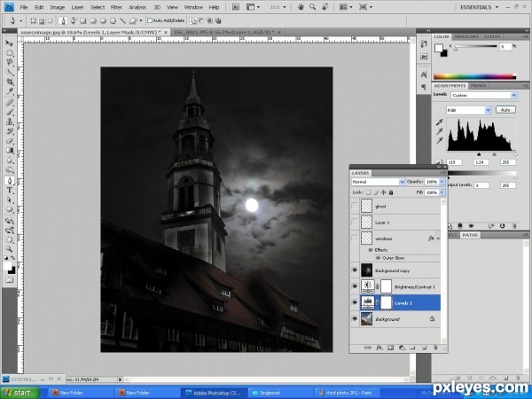Select the History Brush tool
532x399 pixels.
(x=9, y=131)
